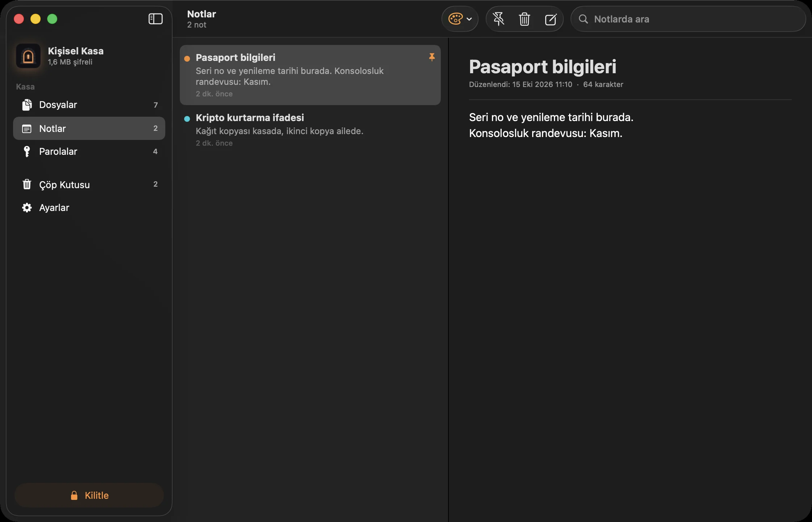Click the chevron next to the palette icon
This screenshot has width=812, height=522.
(469, 19)
